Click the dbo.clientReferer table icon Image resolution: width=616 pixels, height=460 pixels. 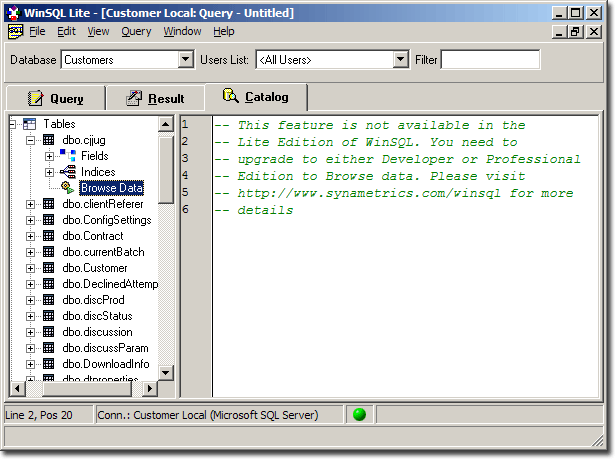pyautogui.click(x=48, y=204)
